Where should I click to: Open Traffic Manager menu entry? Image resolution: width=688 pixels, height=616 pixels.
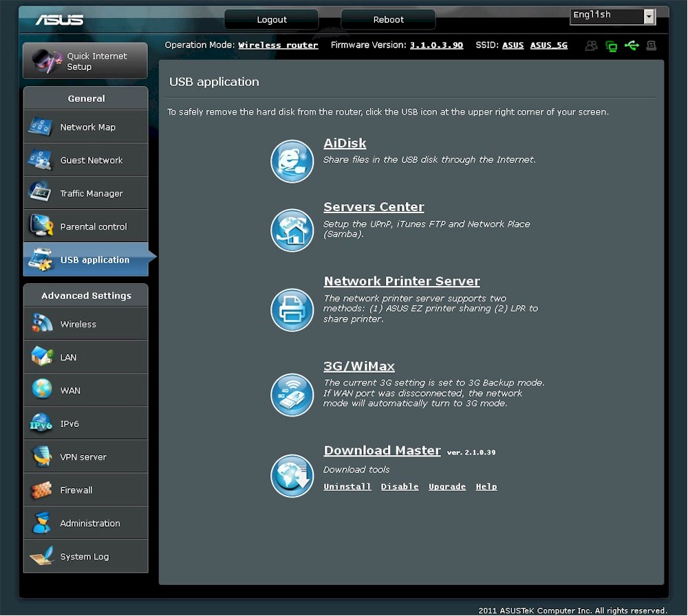click(85, 193)
